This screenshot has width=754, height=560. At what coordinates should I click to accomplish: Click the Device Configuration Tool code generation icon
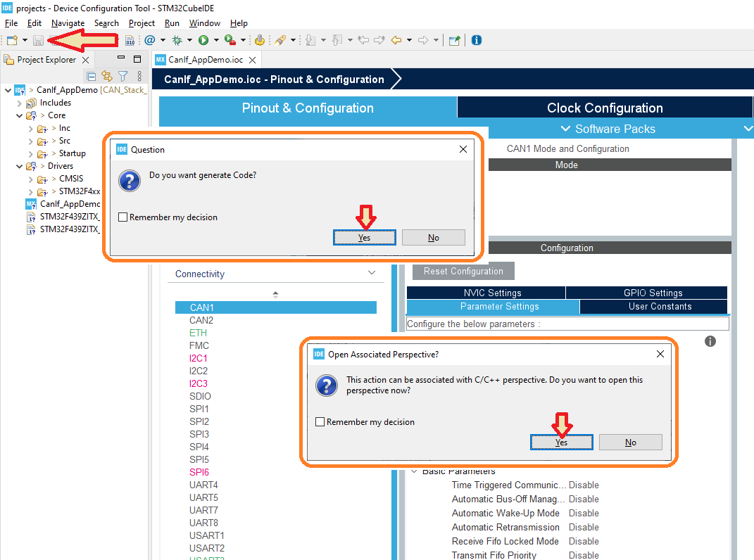click(x=260, y=40)
